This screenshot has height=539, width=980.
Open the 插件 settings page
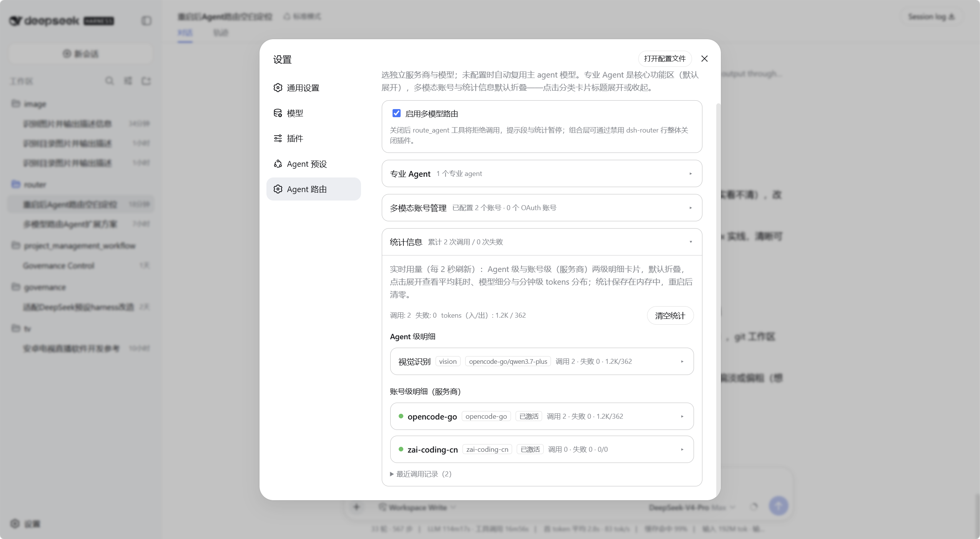[x=313, y=138]
